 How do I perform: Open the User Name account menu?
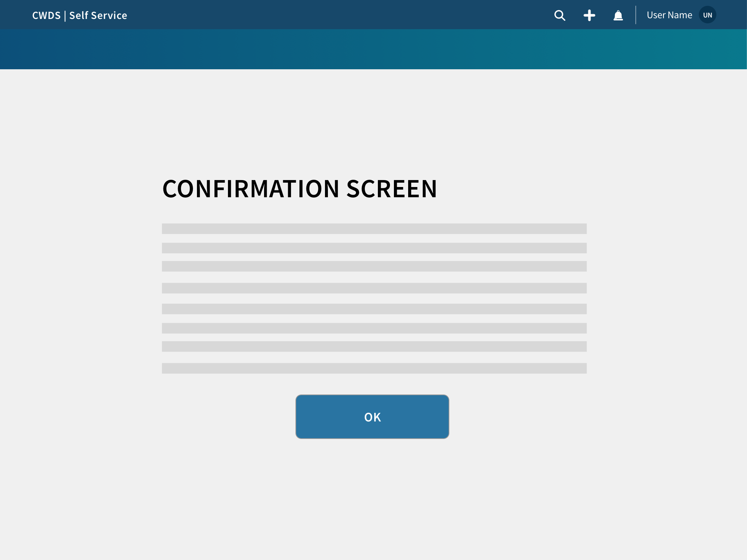click(669, 15)
